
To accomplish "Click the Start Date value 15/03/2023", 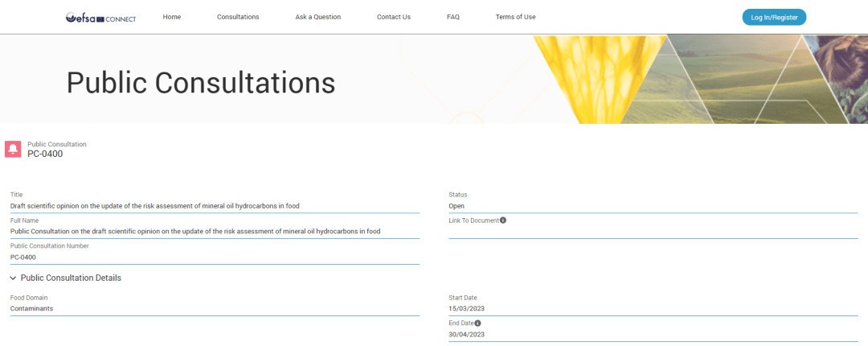I will tap(466, 308).
